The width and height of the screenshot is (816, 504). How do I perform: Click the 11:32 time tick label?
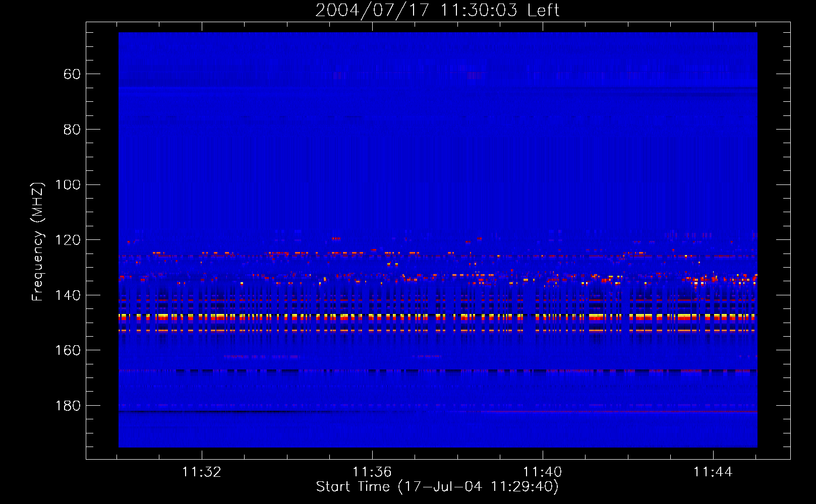point(202,472)
